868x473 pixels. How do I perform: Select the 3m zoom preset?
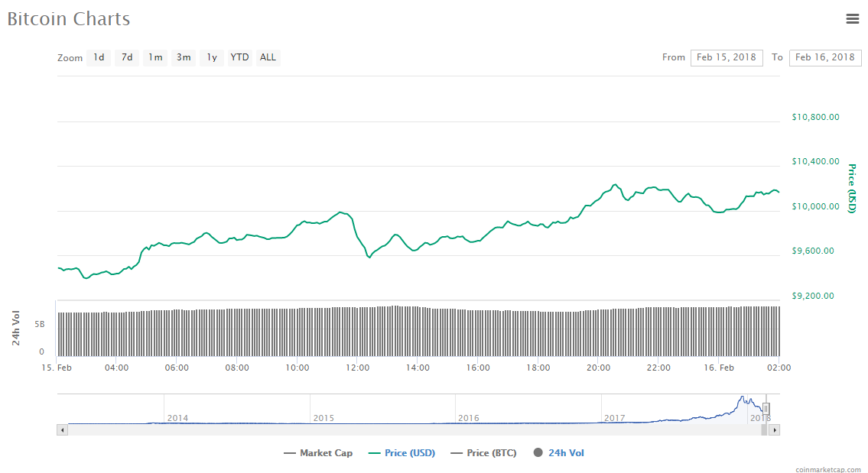(x=183, y=57)
